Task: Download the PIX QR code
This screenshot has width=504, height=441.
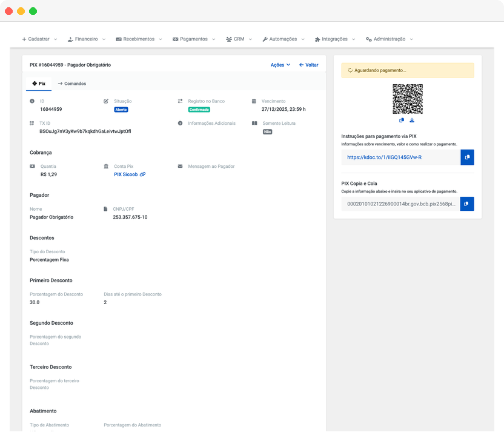Action: click(x=412, y=121)
